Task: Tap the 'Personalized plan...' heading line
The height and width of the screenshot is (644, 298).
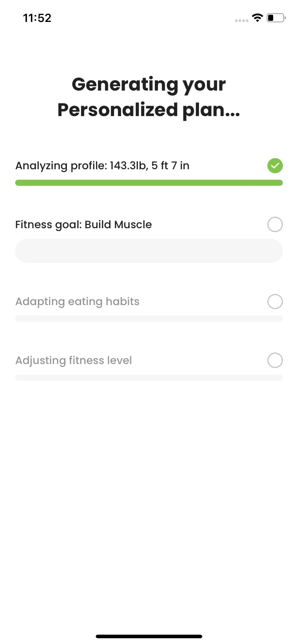Action: click(x=149, y=110)
